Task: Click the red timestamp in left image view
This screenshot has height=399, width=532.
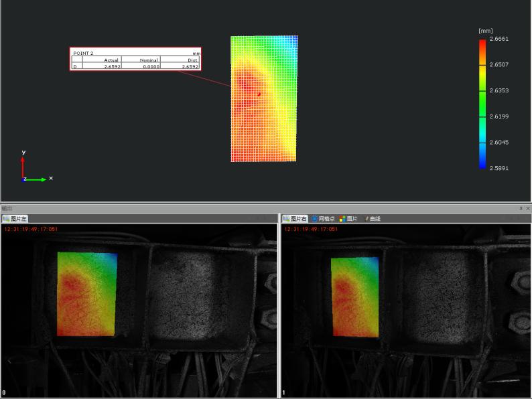Action: [31, 229]
